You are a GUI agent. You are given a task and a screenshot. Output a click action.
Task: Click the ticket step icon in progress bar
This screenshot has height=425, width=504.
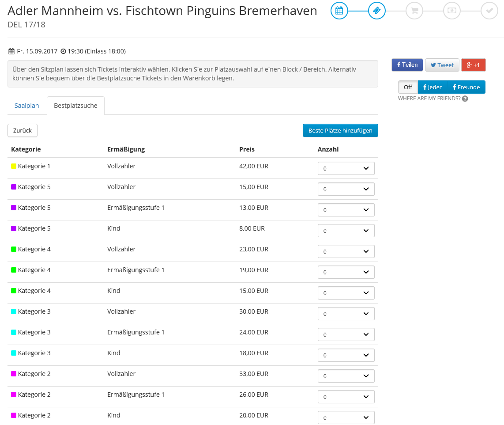pyautogui.click(x=377, y=11)
